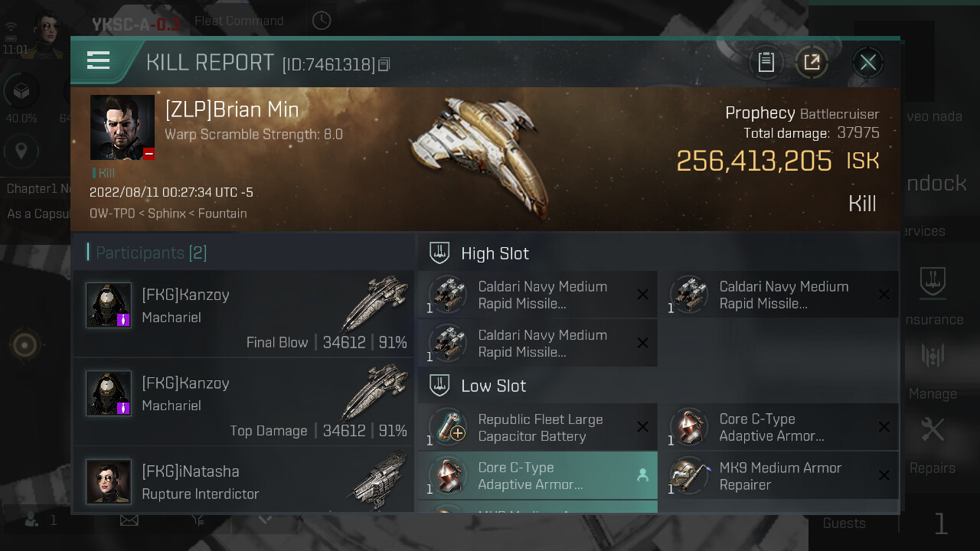
Task: Select highlighted Core C-Type Adaptive Armor module
Action: click(537, 475)
